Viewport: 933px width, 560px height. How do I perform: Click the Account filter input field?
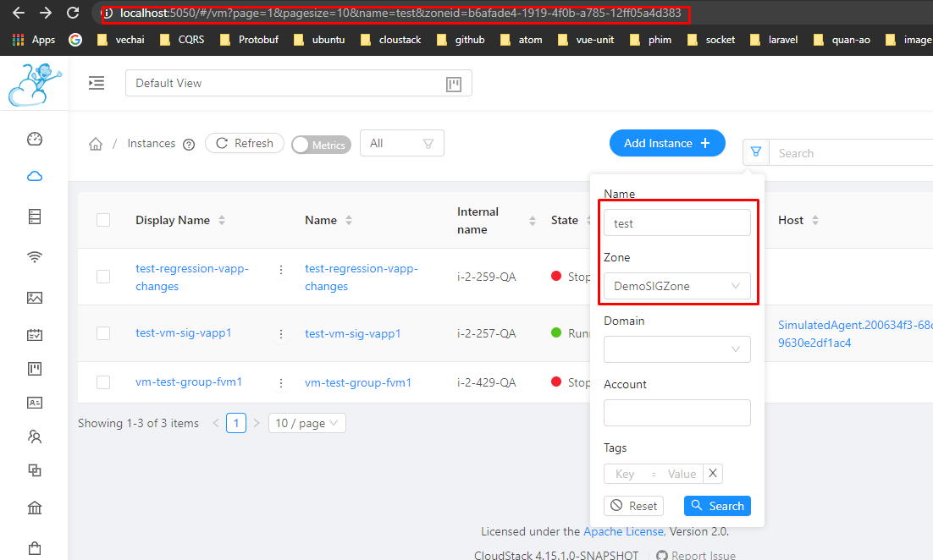tap(677, 413)
